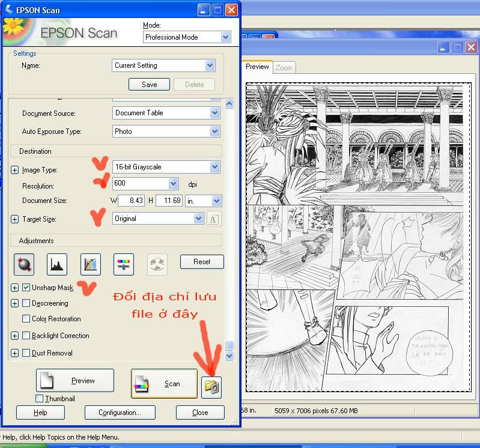Screen dimensions: 480x448
Task: Open the Configuration dialog
Action: point(120,413)
